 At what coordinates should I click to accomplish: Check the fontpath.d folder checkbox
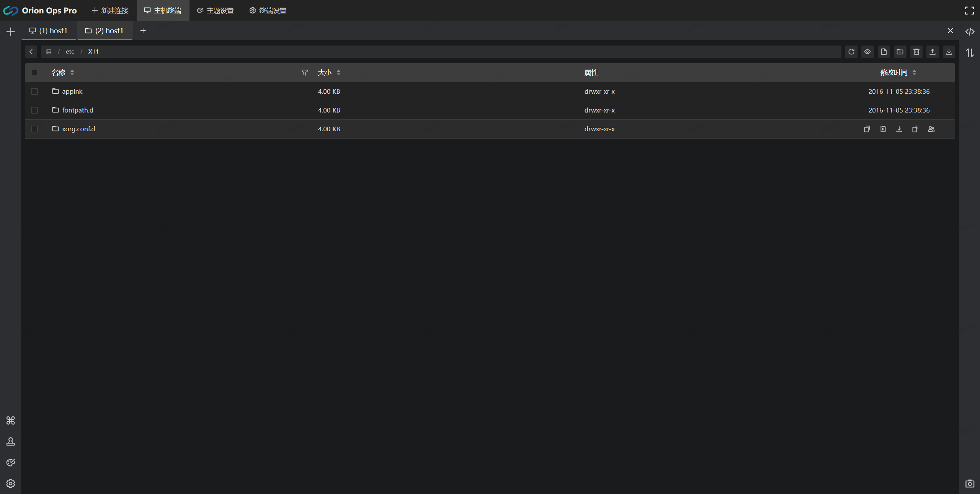34,110
